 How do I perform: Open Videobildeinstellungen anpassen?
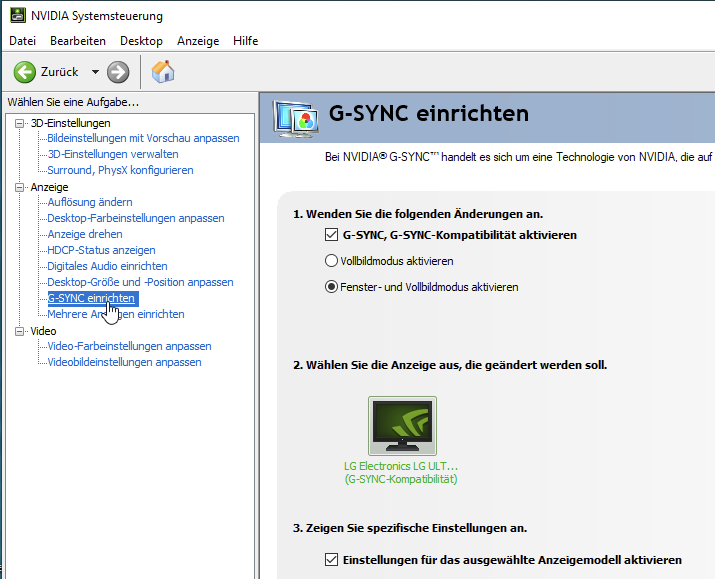tap(124, 362)
